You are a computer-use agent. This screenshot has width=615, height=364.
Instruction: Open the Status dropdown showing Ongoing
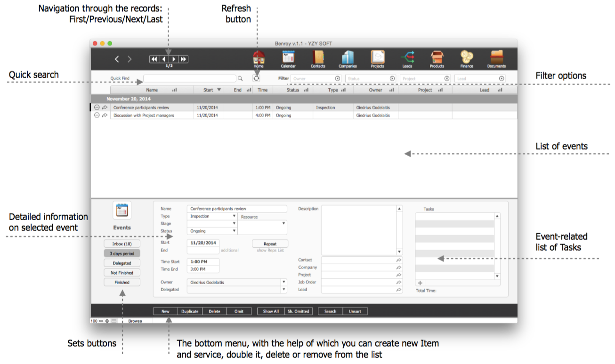point(234,231)
